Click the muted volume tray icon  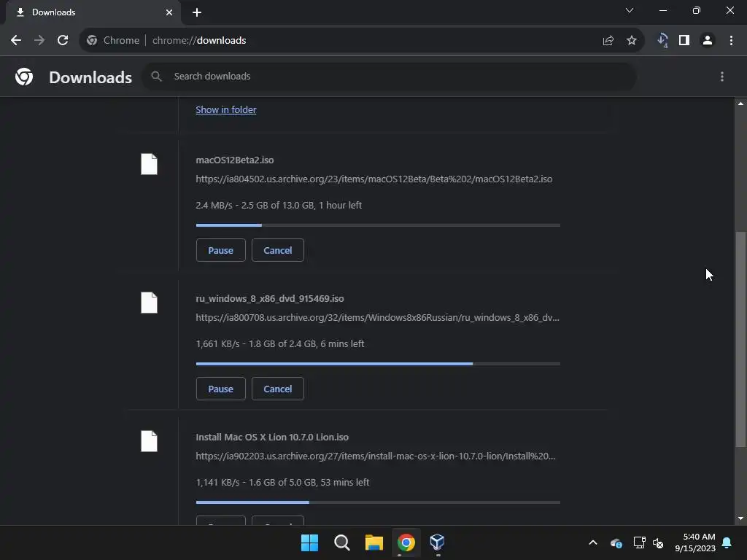[658, 542]
